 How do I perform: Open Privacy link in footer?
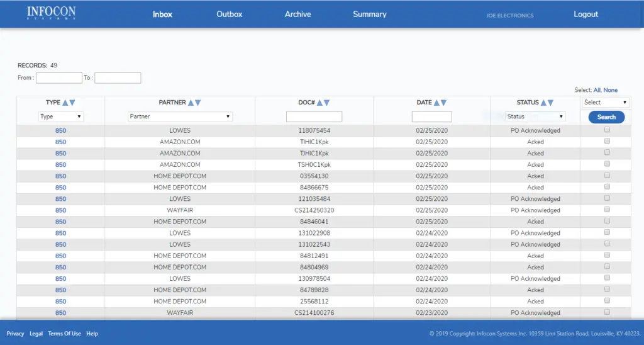pyautogui.click(x=15, y=334)
